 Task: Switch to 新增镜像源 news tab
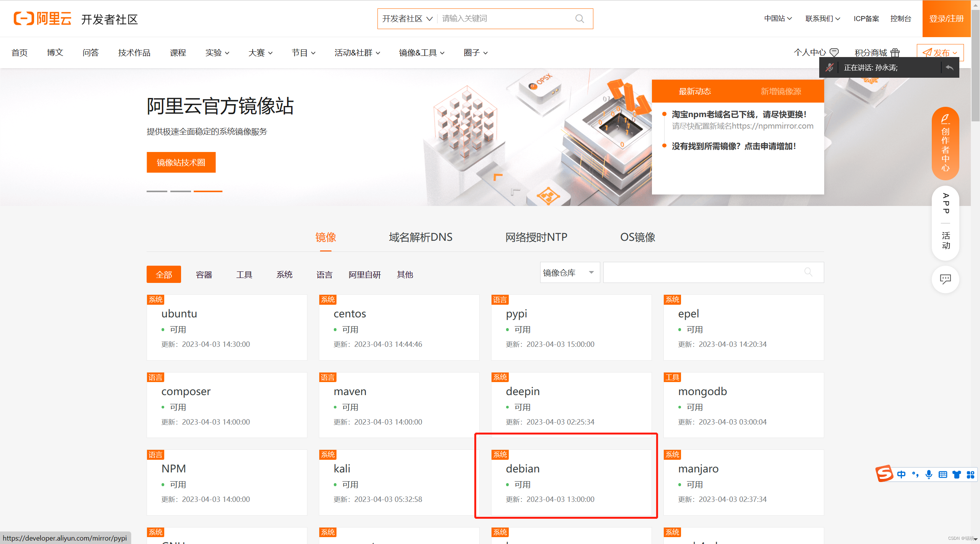pyautogui.click(x=781, y=91)
